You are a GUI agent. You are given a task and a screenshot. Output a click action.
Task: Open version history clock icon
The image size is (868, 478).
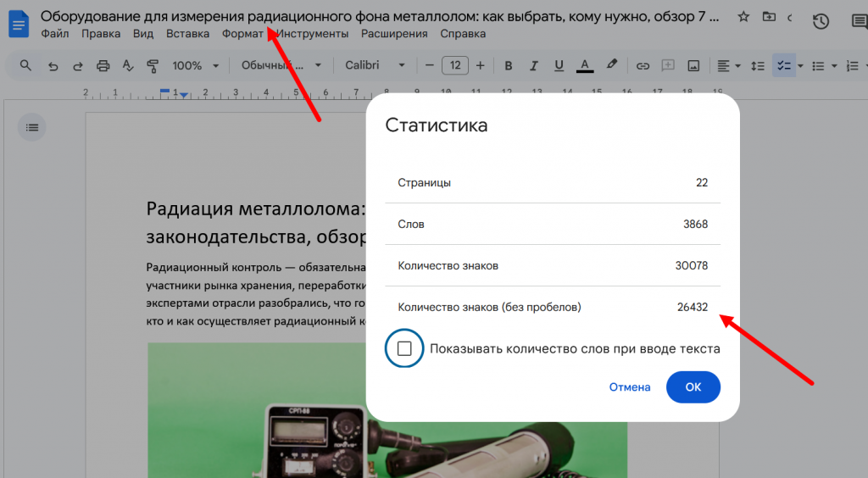pyautogui.click(x=821, y=21)
